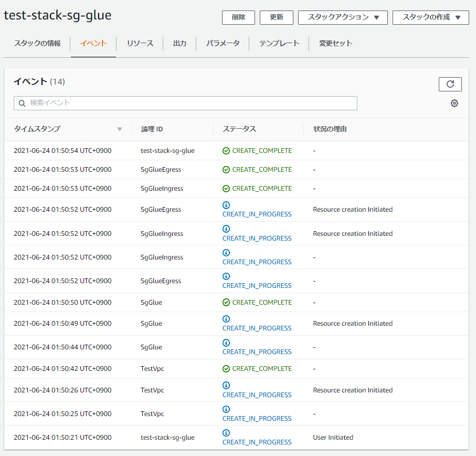The image size is (476, 456).
Task: Open the 変更セット tab
Action: 335,43
